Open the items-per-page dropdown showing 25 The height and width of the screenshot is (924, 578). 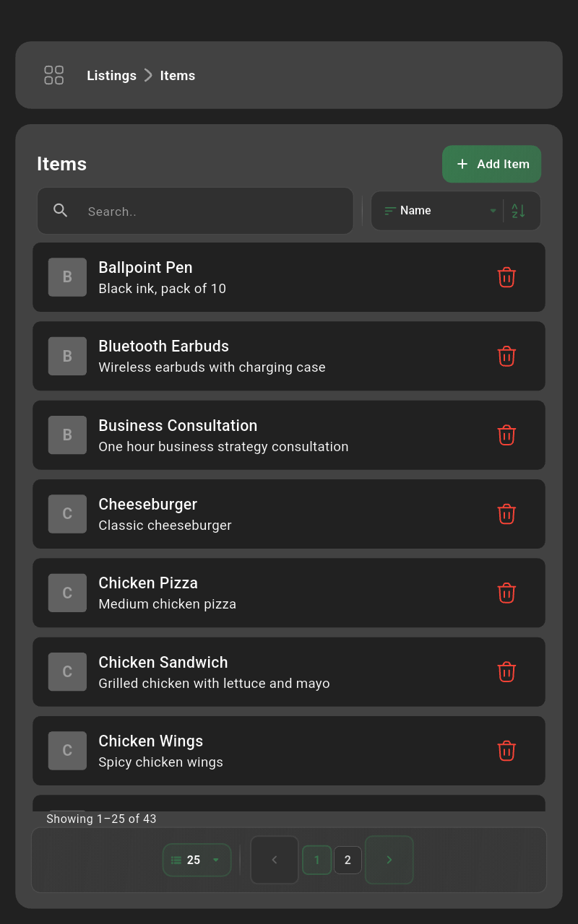(197, 860)
